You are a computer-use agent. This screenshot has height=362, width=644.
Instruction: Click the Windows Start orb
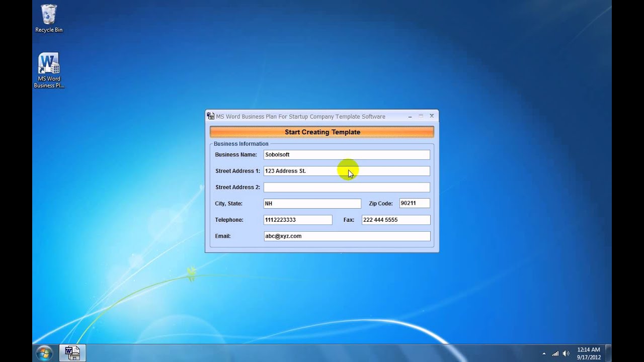coord(44,353)
